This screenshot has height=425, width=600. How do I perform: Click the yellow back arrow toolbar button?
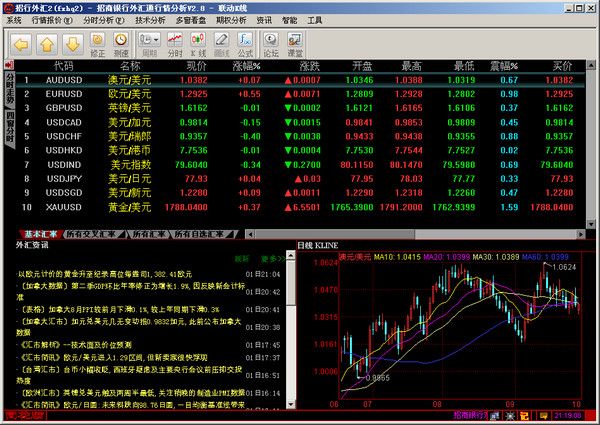click(21, 45)
